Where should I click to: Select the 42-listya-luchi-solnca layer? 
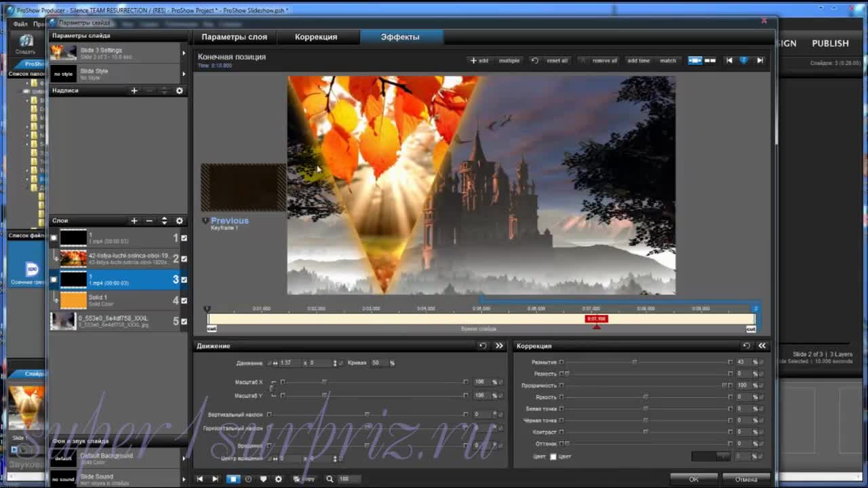point(119,259)
